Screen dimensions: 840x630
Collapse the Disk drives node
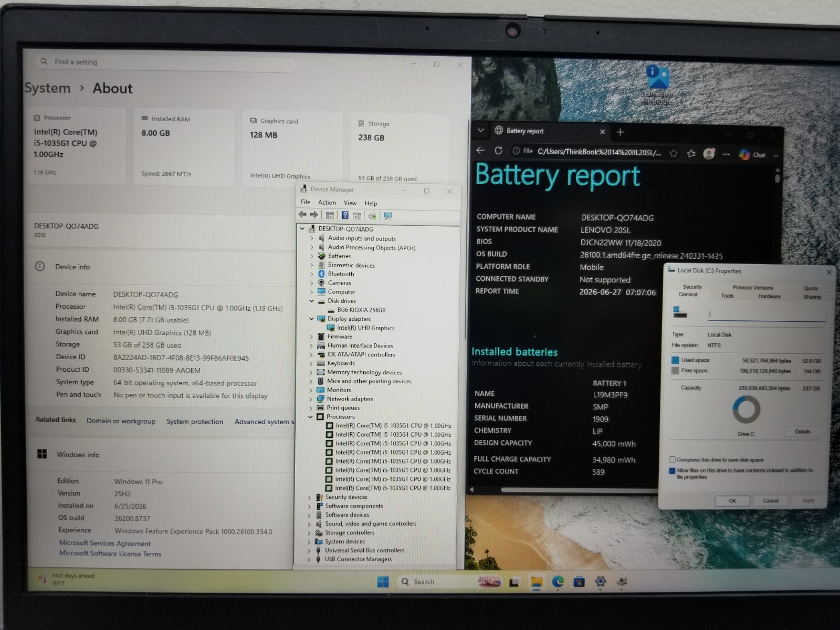point(311,301)
